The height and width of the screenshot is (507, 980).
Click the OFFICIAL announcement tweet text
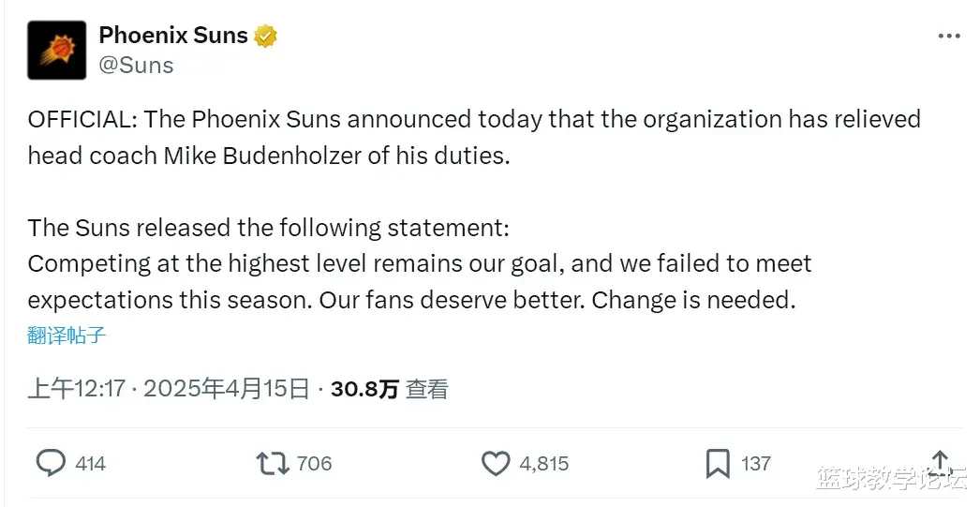(474, 138)
